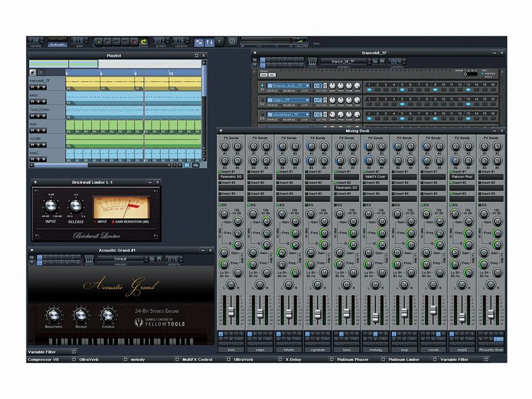The width and height of the screenshot is (532, 399).
Task: Click the R button on the vocals Playlist track
Action: pyautogui.click(x=44, y=145)
